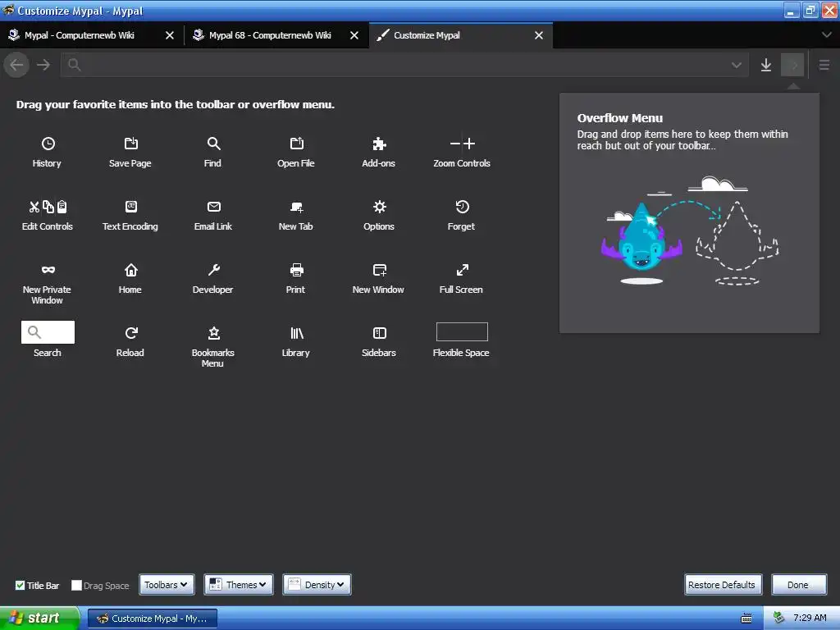
Task: Close the Customize Mypal tab
Action: pyautogui.click(x=539, y=35)
